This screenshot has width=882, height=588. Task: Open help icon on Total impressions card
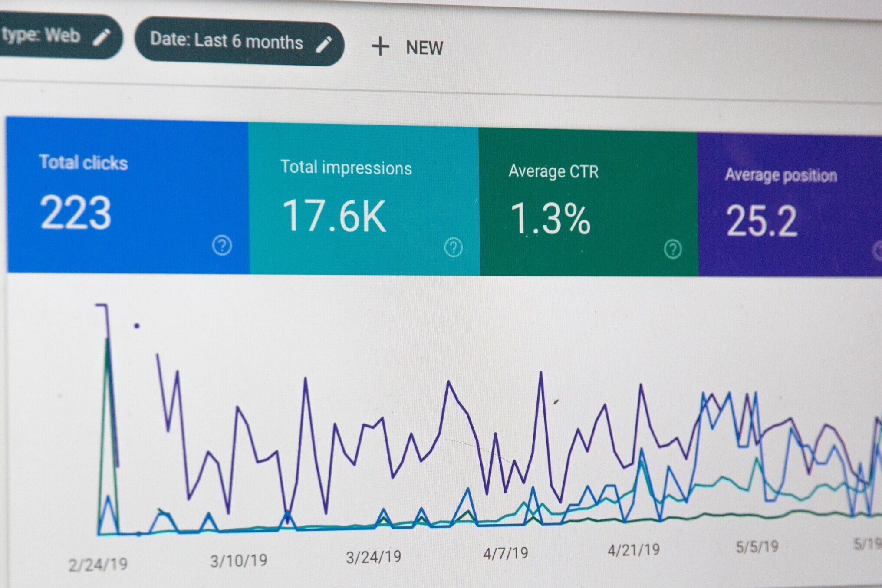453,248
